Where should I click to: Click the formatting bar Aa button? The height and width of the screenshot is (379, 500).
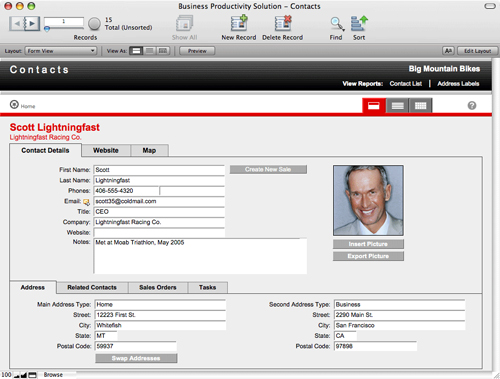(448, 51)
